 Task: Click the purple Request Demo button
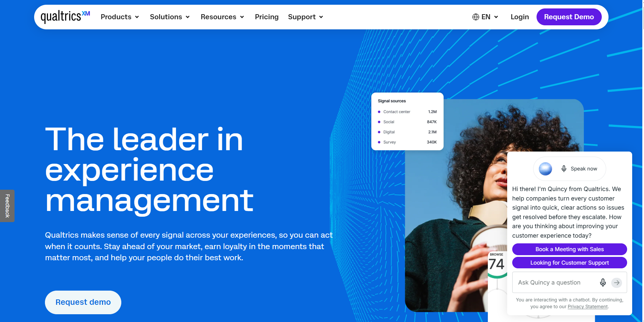click(x=569, y=17)
